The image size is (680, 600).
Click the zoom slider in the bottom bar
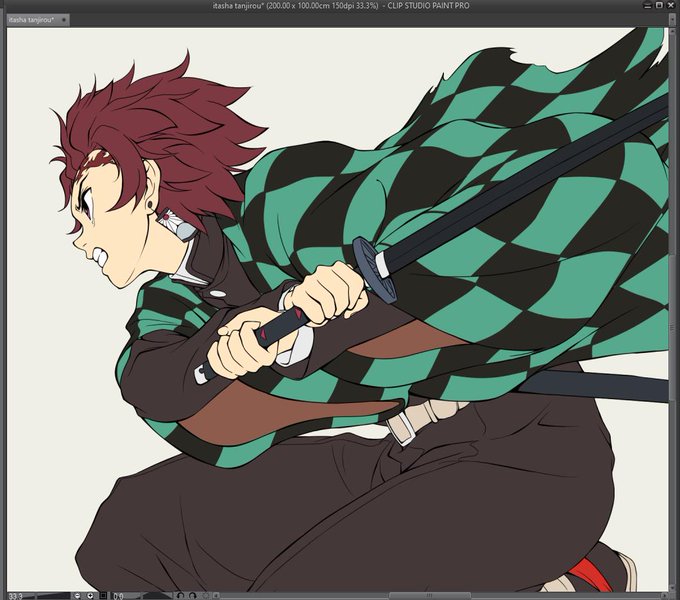point(54,596)
